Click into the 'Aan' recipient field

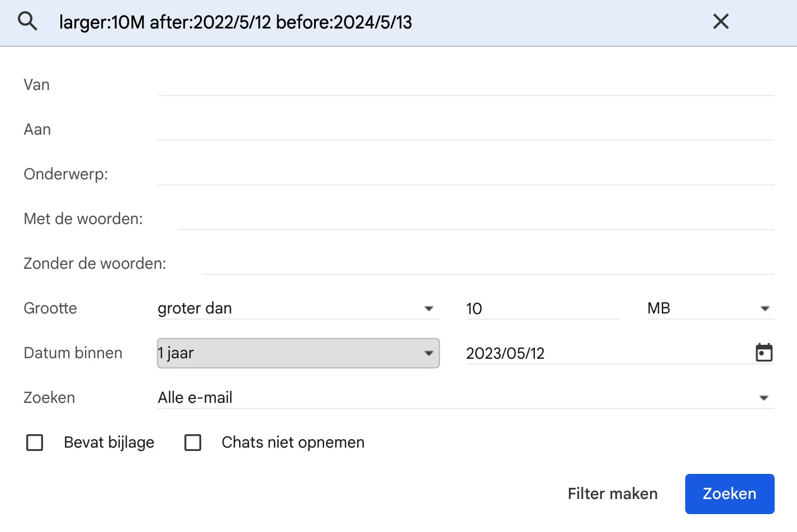[465, 130]
